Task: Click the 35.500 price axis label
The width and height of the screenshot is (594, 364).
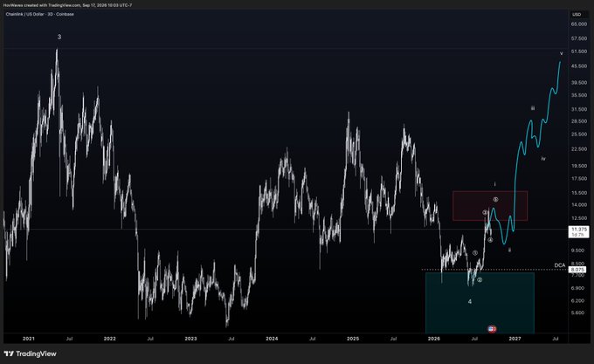Action: (x=579, y=95)
